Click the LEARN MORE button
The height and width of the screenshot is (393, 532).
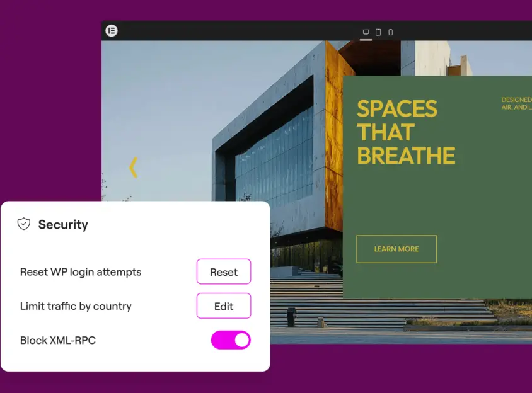coord(396,249)
